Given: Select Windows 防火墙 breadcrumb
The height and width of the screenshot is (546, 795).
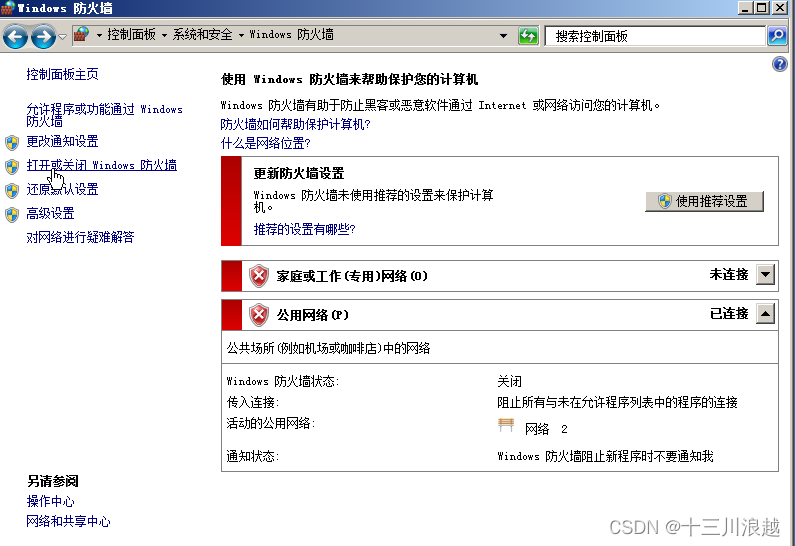Looking at the screenshot, I should 292,34.
